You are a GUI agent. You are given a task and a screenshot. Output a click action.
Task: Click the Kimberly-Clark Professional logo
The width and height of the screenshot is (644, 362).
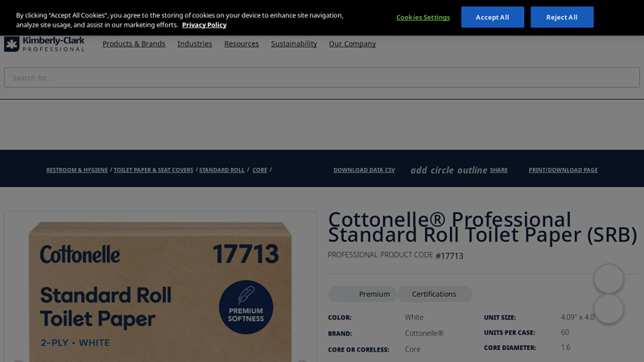coord(44,44)
